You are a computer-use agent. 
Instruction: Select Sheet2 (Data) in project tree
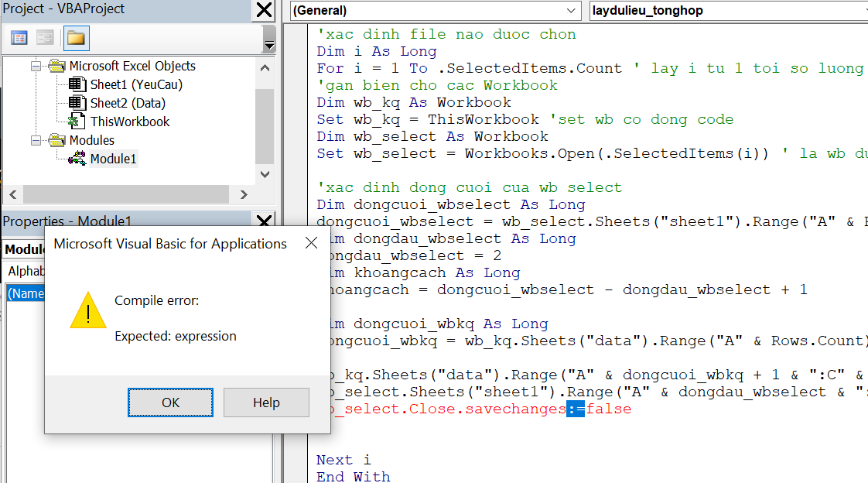[128, 103]
